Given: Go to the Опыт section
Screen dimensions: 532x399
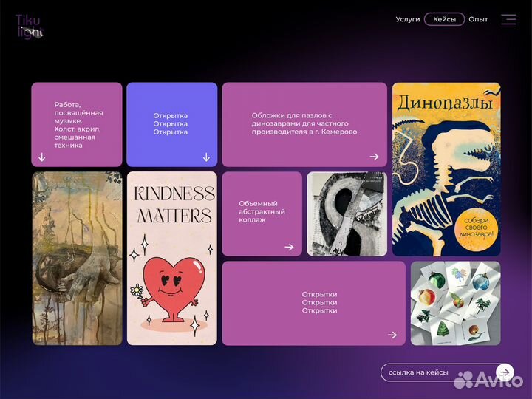Looking at the screenshot, I should 478,19.
